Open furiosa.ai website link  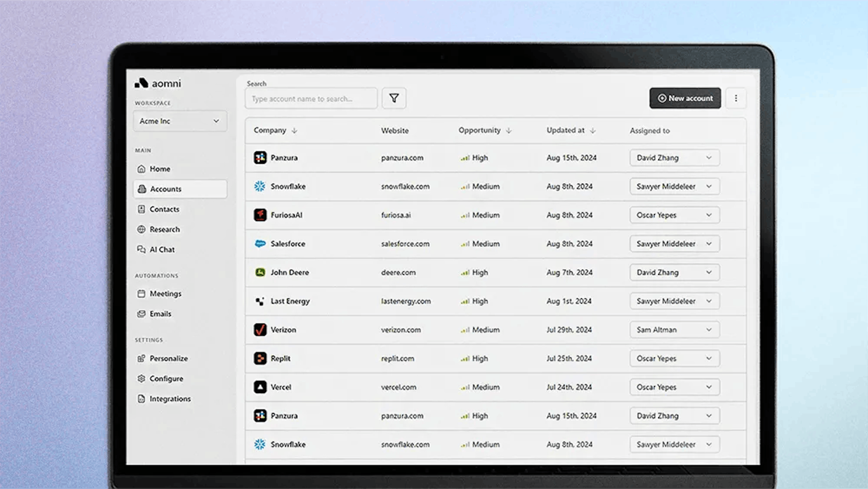pos(396,215)
